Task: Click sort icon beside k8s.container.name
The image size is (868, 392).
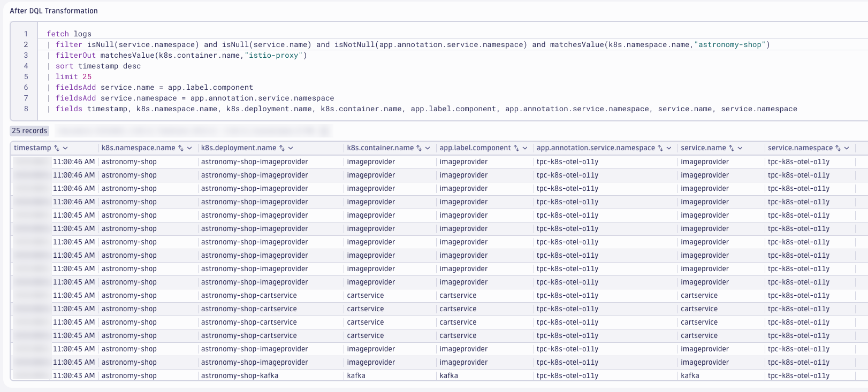Action: [419, 148]
